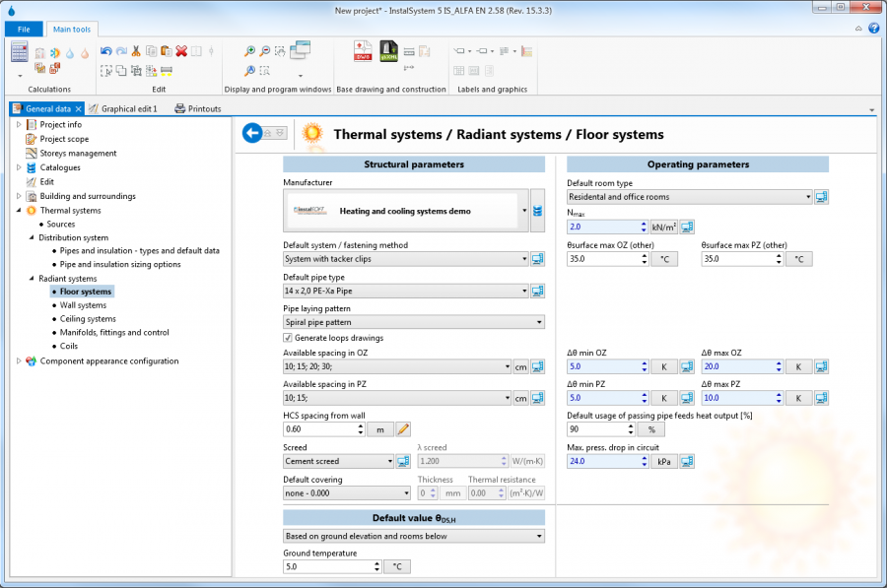Click the red X Delete icon
The image size is (887, 588).
point(181,51)
